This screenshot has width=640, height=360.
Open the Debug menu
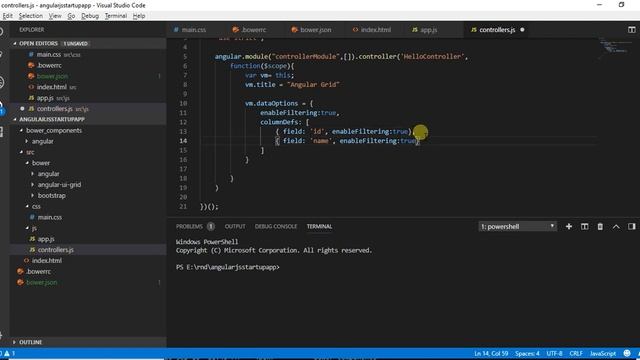pos(90,16)
